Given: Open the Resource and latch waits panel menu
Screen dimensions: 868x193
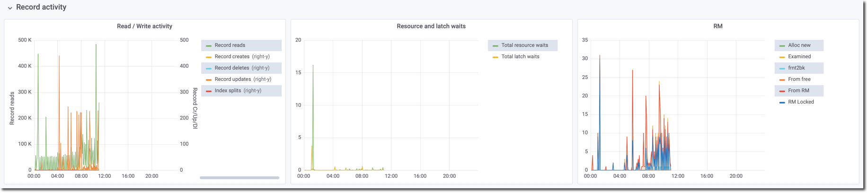Looking at the screenshot, I should 431,26.
